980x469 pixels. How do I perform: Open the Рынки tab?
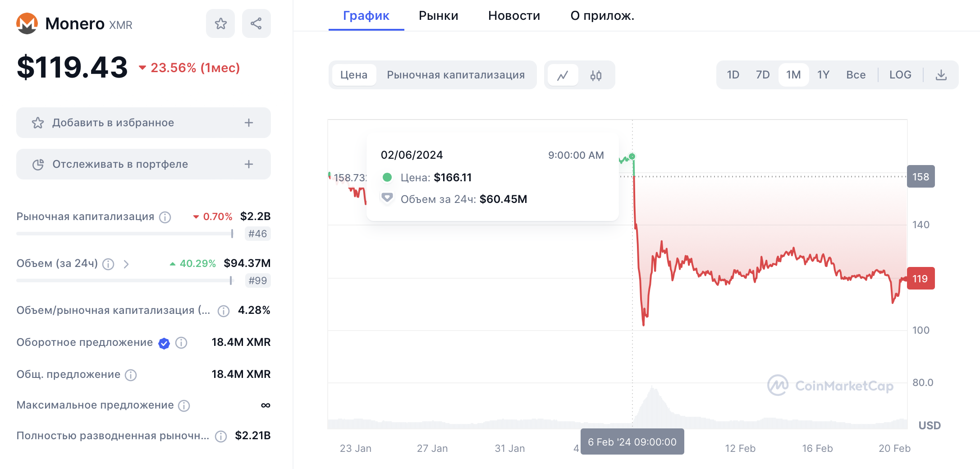(x=438, y=16)
